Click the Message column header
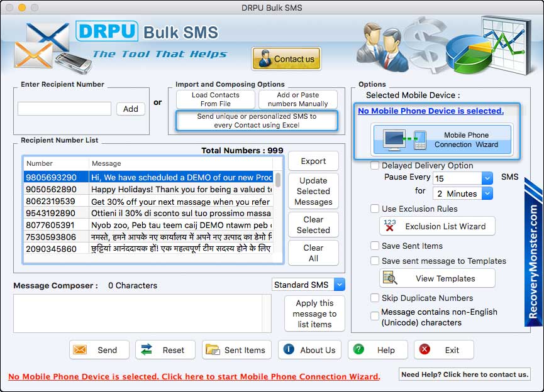This screenshot has height=392, width=544. [x=181, y=163]
